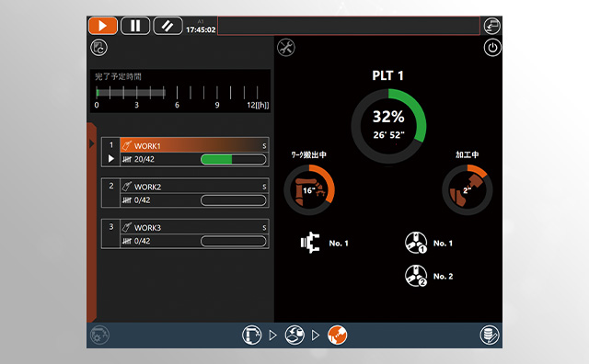
Task: Open the screen switch icon at top right
Action: 491,26
